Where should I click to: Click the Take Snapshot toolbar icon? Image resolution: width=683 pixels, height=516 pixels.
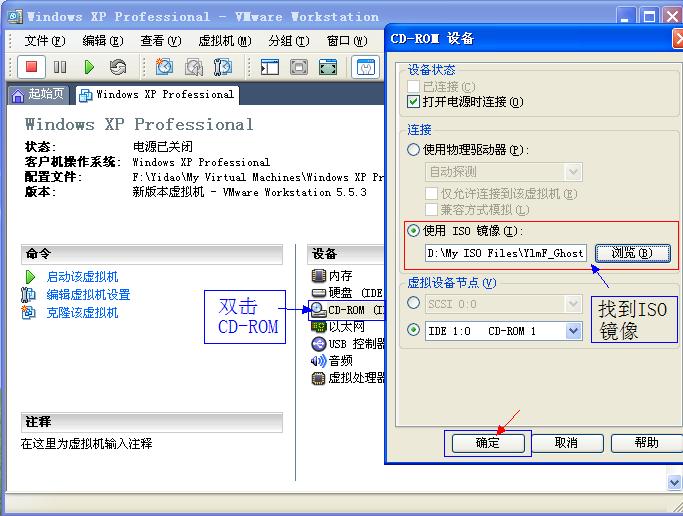point(164,67)
